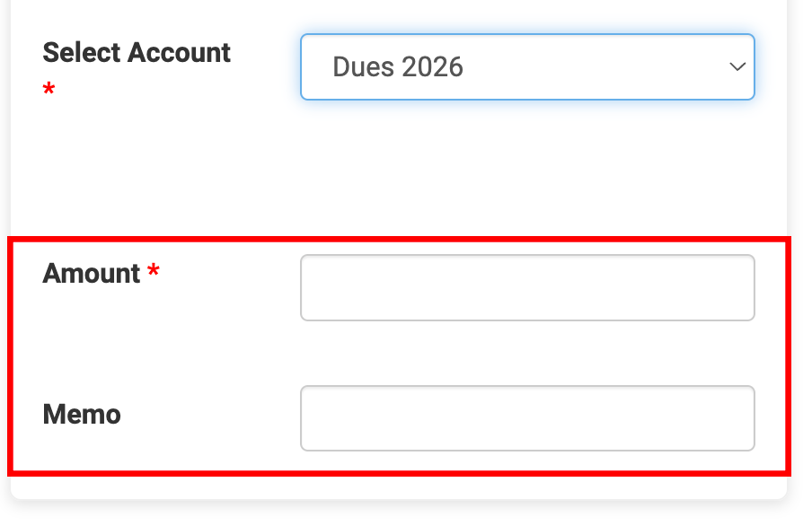
Task: Click the chevron arrow beside Dues 2026
Action: 737,67
